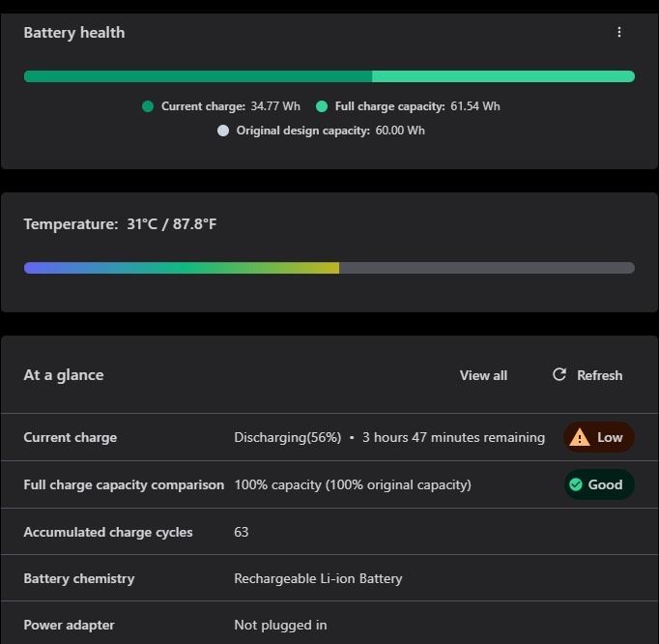Click the Refresh circular arrow icon
The image size is (659, 644).
click(559, 374)
